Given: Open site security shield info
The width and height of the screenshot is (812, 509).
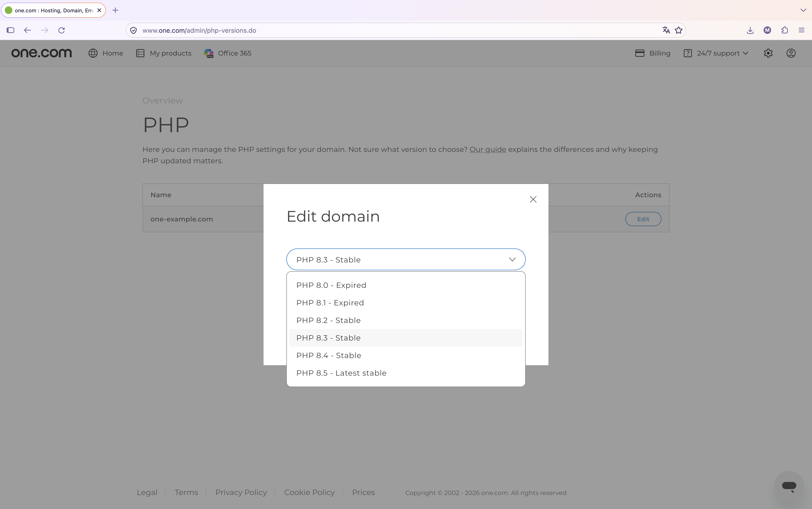Looking at the screenshot, I should (x=133, y=30).
